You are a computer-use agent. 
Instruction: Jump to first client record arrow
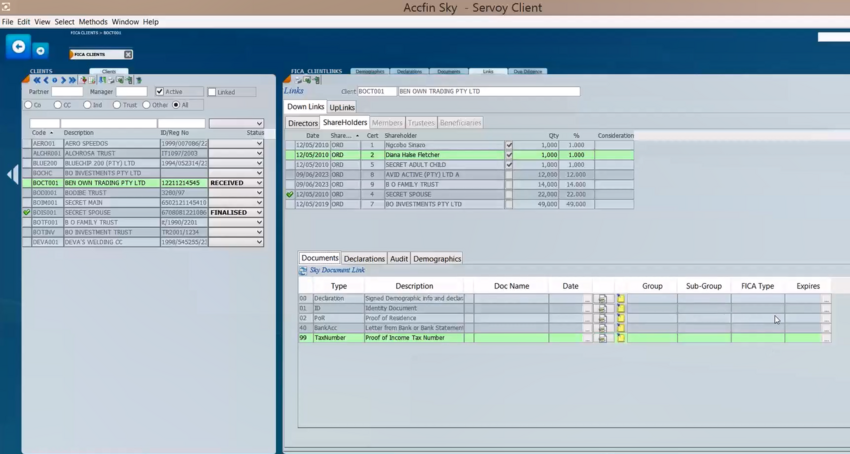(37, 81)
